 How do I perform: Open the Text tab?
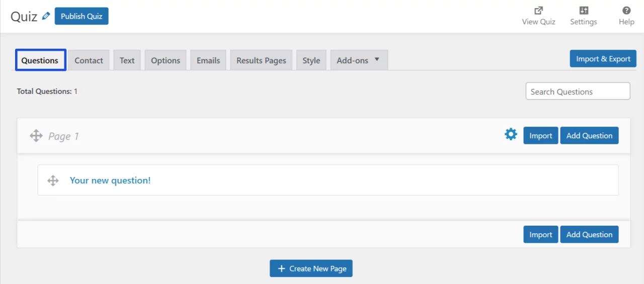click(x=127, y=60)
